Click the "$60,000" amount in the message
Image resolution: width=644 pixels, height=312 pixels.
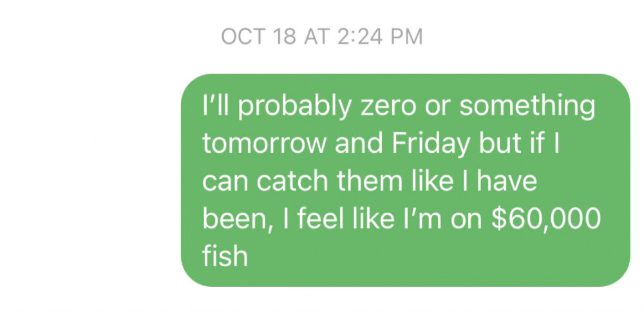546,219
